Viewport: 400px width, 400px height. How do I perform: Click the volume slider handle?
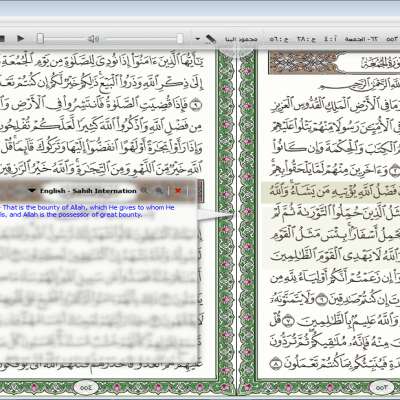(x=180, y=39)
